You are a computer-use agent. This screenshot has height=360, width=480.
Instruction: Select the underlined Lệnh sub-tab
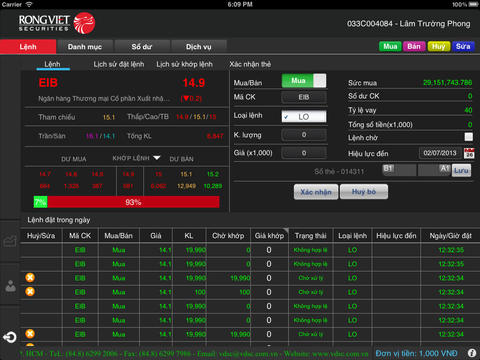[x=53, y=64]
